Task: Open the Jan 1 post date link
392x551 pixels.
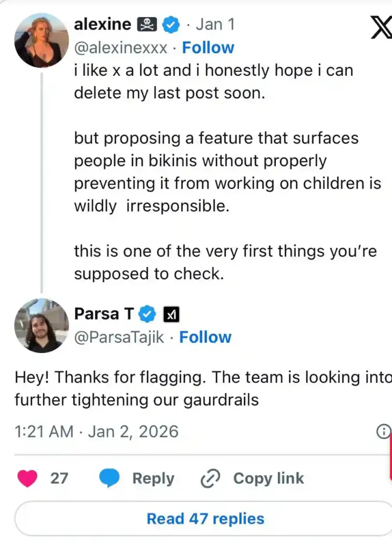Action: [215, 25]
